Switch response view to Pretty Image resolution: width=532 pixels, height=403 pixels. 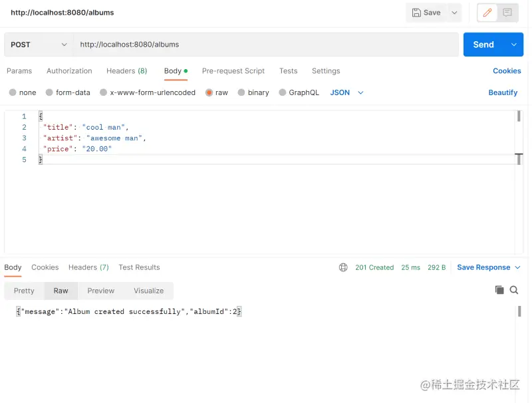pos(24,291)
